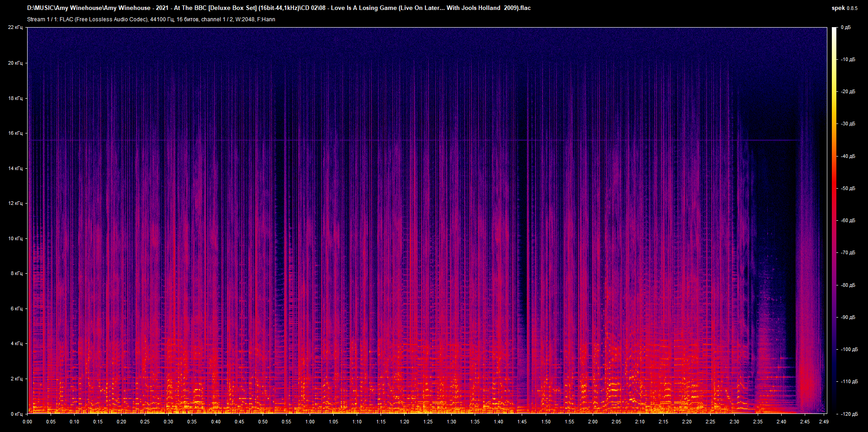Click the file path title text
The height and width of the screenshot is (432, 868).
pyautogui.click(x=278, y=8)
